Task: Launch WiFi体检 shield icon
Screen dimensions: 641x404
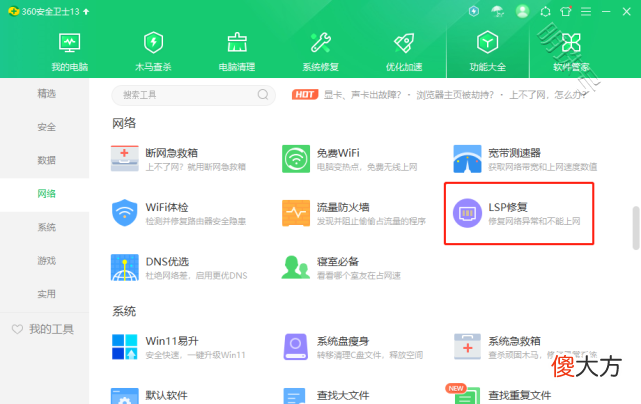Action: pos(125,213)
